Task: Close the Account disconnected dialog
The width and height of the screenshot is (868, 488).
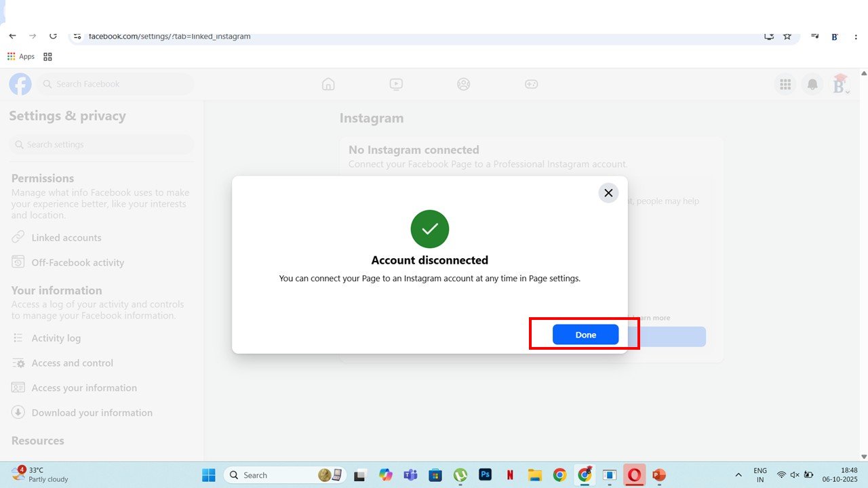Action: coord(608,193)
